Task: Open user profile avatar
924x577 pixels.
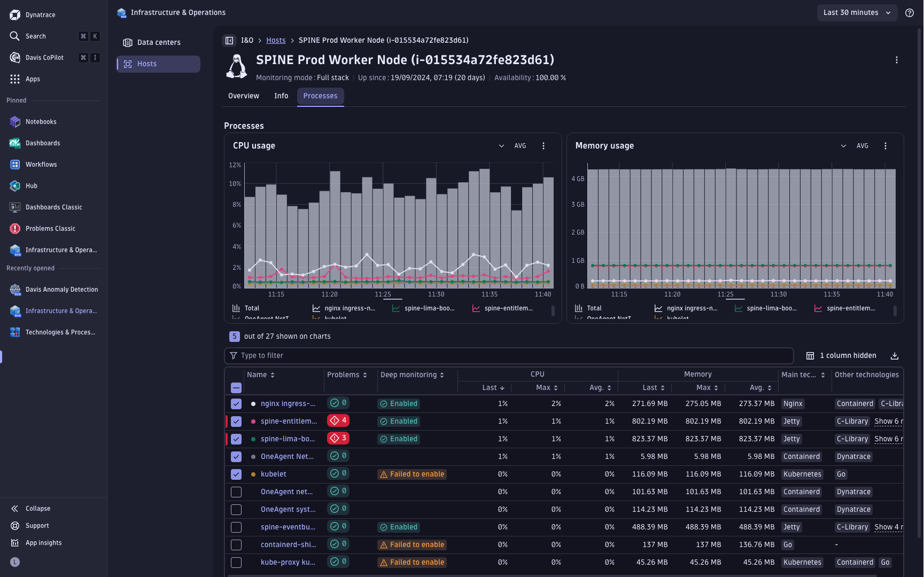Action: (15, 562)
